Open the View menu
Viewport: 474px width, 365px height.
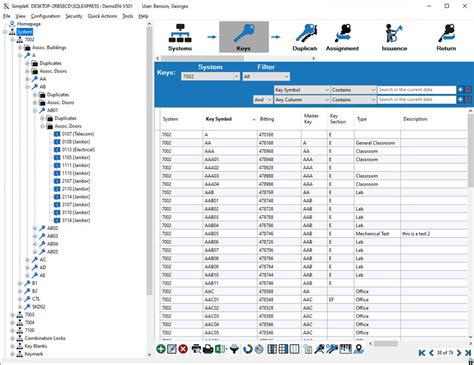click(x=20, y=16)
